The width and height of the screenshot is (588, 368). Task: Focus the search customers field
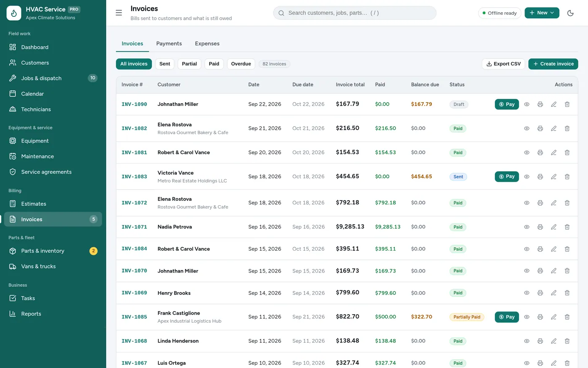354,13
